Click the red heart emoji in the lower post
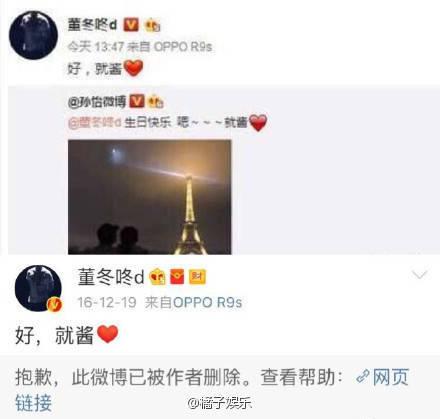This screenshot has height=419, width=440. [x=108, y=334]
